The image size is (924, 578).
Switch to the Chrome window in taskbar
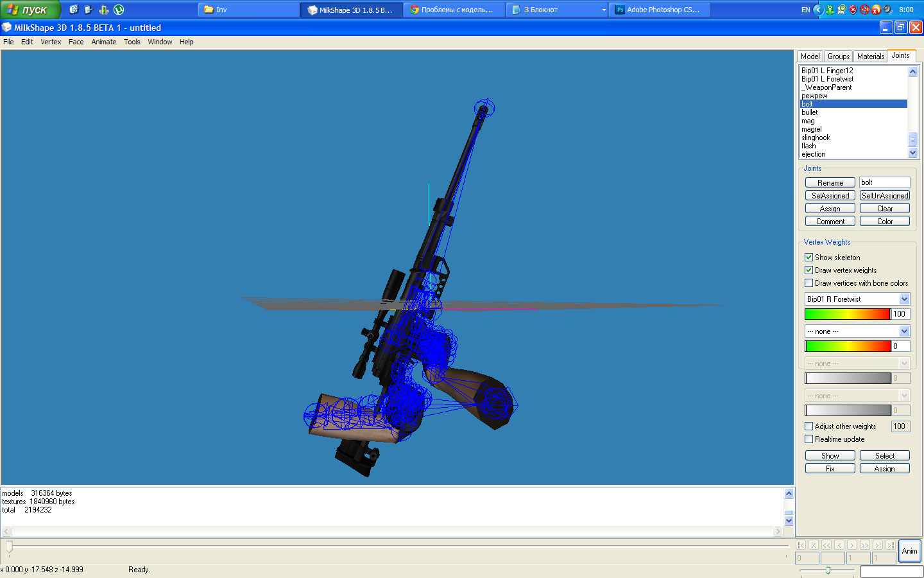(x=453, y=10)
